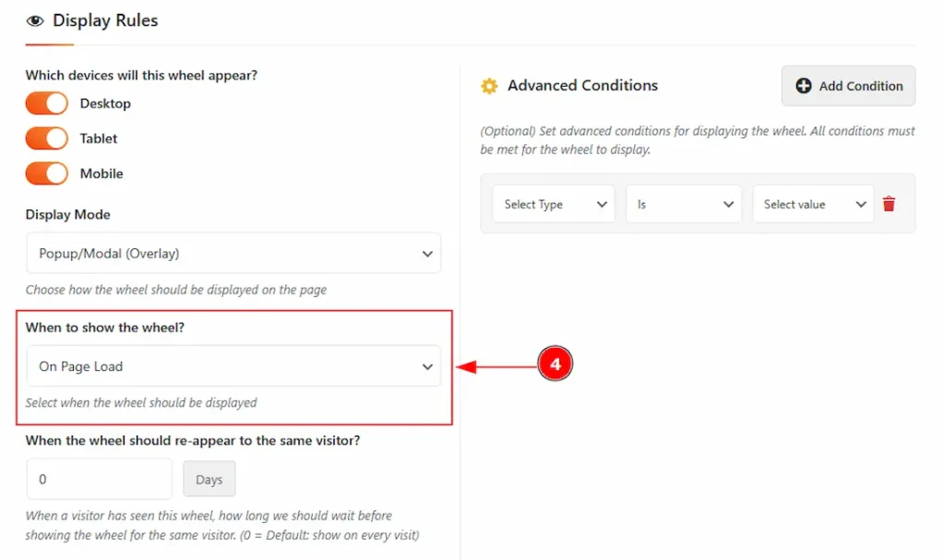Click the eye icon beside Display Rules
The image size is (945, 560).
pos(35,21)
